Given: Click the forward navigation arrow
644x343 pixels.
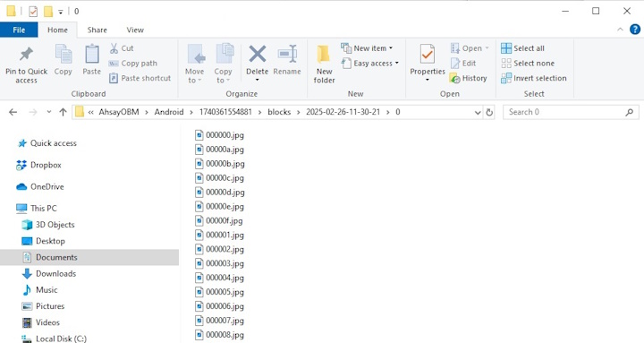Looking at the screenshot, I should [x=33, y=112].
